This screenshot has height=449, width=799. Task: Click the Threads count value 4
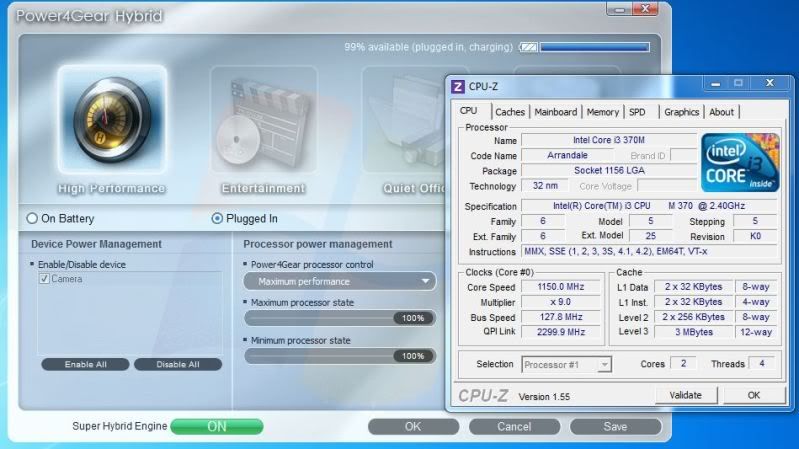point(762,363)
